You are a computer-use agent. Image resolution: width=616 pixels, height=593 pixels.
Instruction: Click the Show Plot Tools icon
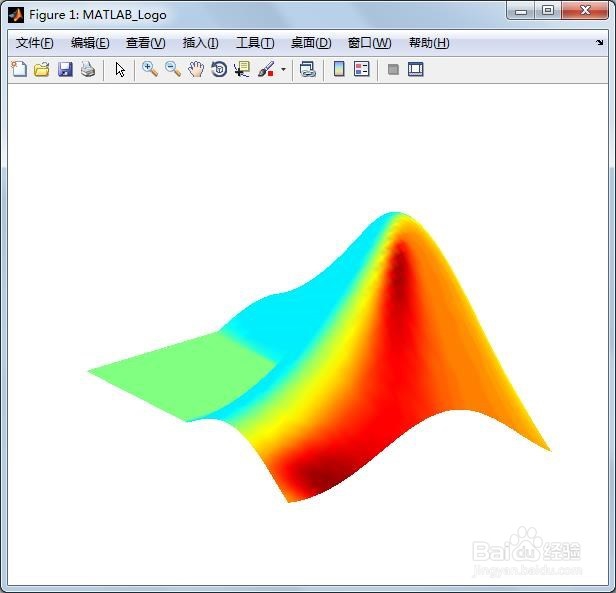pos(415,69)
